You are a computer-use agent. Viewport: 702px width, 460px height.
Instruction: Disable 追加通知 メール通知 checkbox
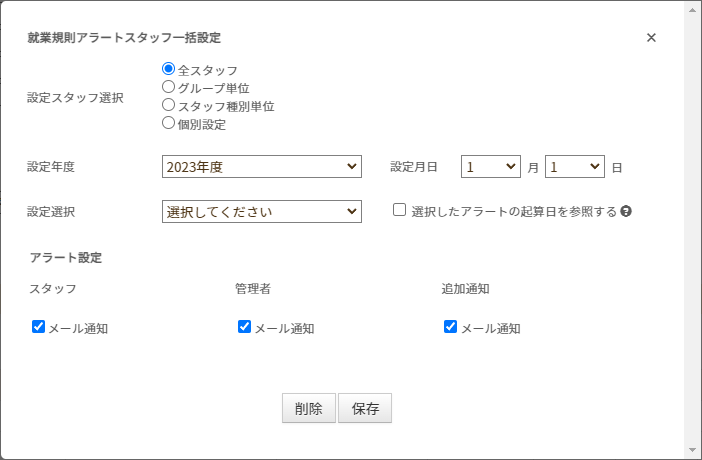click(450, 327)
